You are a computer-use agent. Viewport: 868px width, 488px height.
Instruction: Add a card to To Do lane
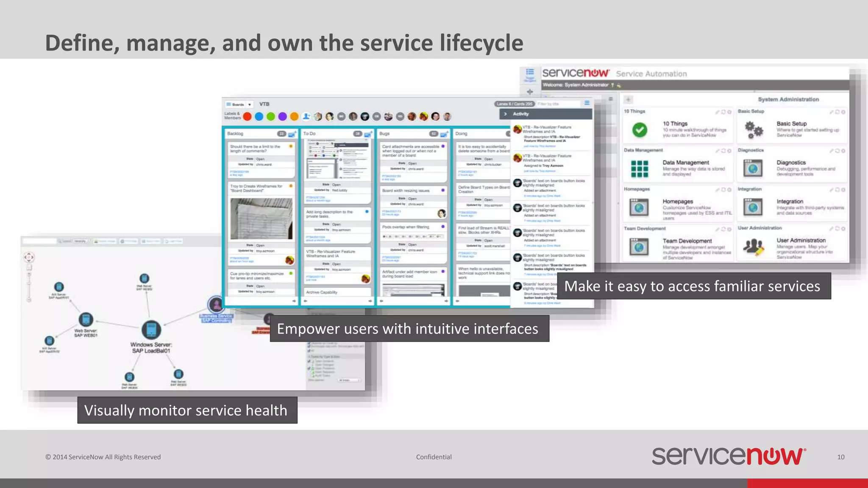pos(368,134)
